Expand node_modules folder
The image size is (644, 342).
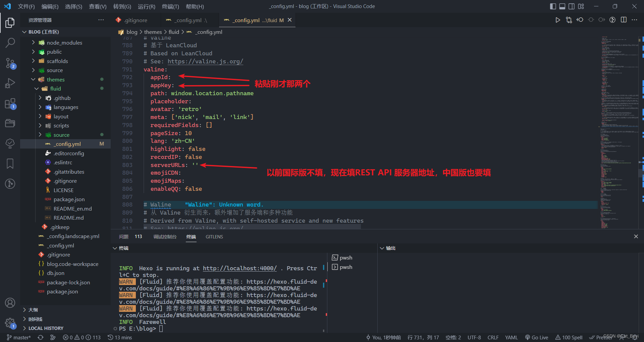coord(33,43)
